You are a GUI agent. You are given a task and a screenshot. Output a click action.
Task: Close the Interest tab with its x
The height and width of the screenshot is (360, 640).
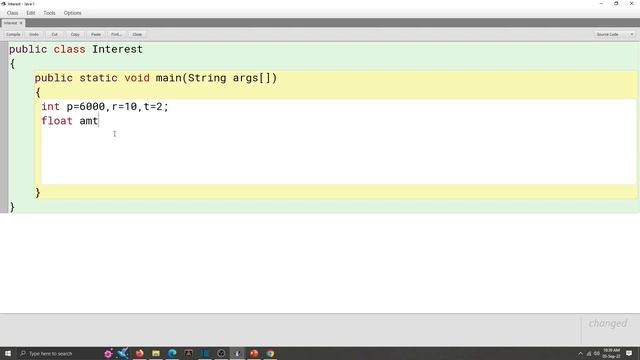click(x=21, y=23)
